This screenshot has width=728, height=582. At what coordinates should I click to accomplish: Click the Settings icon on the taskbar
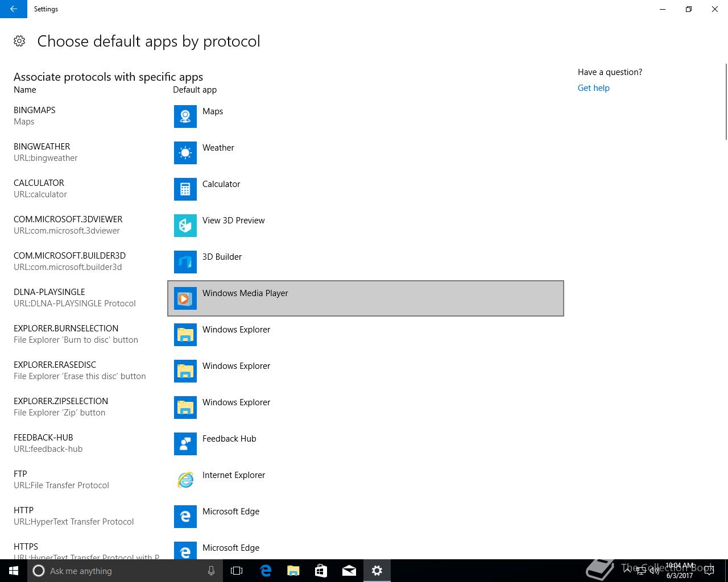(377, 571)
